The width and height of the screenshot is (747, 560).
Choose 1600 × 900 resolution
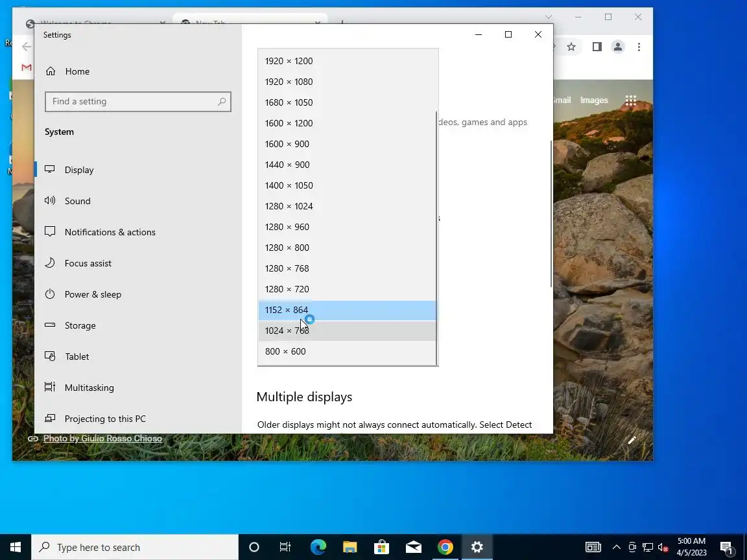(x=347, y=144)
